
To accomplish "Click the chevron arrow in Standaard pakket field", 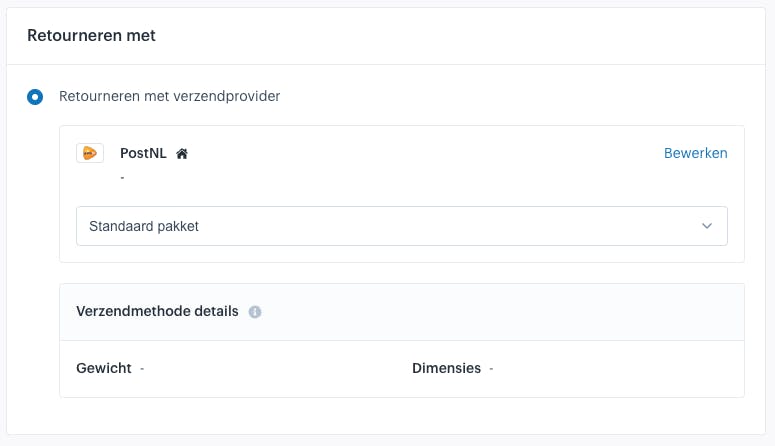I will [707, 226].
